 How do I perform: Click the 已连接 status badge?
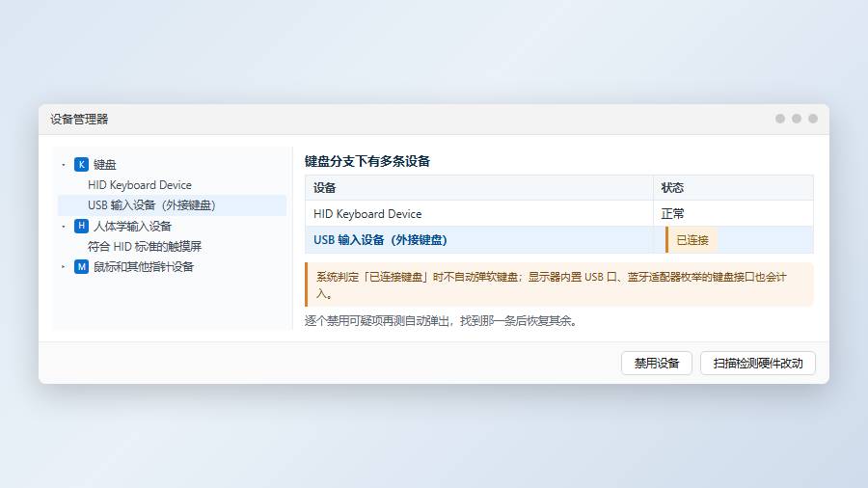pos(692,240)
